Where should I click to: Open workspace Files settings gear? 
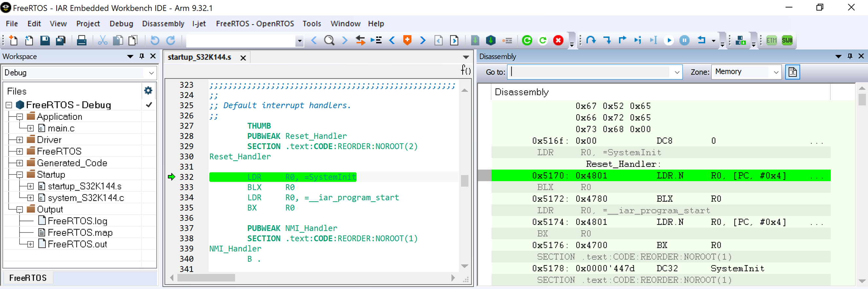(148, 91)
